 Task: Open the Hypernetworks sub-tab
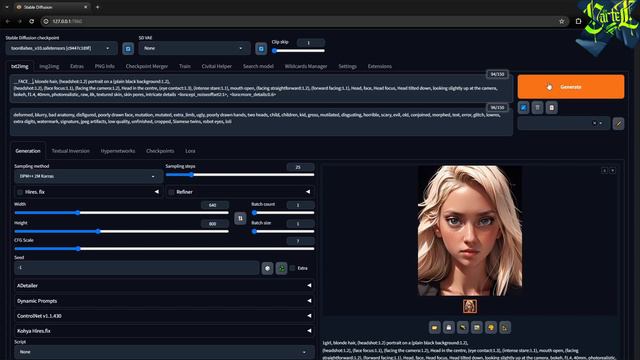[118, 151]
